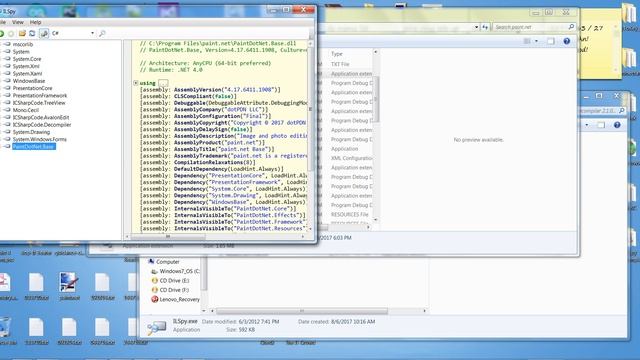Select the System.Xml assembly node
Screen dimensions: 640x360
[x=26, y=66]
